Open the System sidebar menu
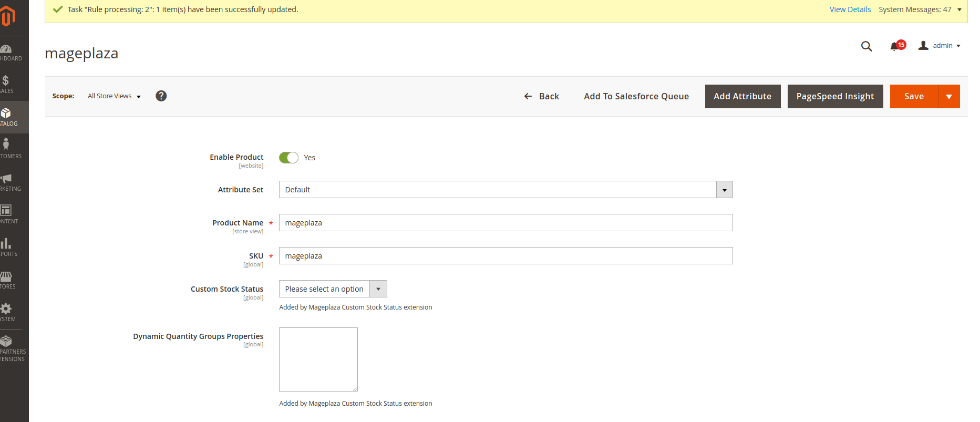Image resolution: width=980 pixels, height=422 pixels. 6,312
